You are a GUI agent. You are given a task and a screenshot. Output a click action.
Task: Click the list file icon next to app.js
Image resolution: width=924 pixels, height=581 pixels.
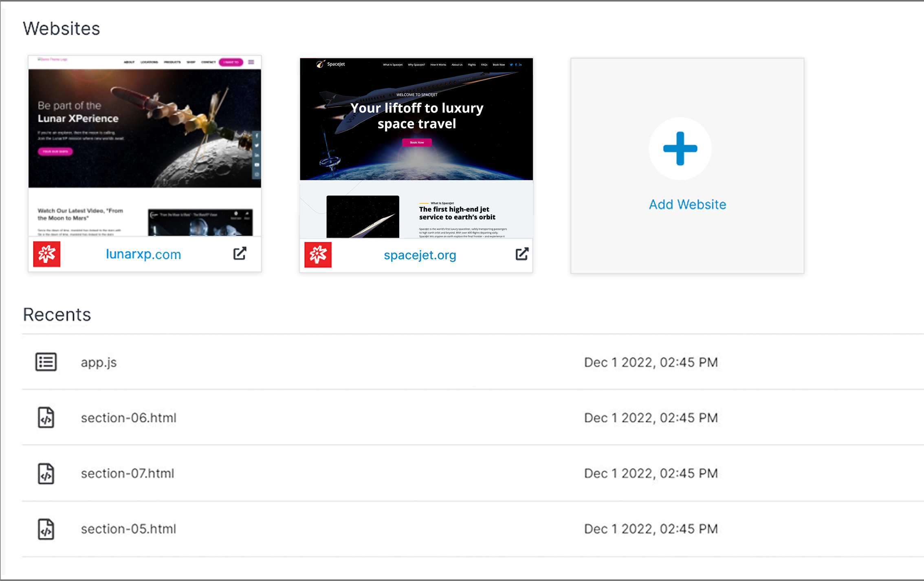(x=46, y=362)
